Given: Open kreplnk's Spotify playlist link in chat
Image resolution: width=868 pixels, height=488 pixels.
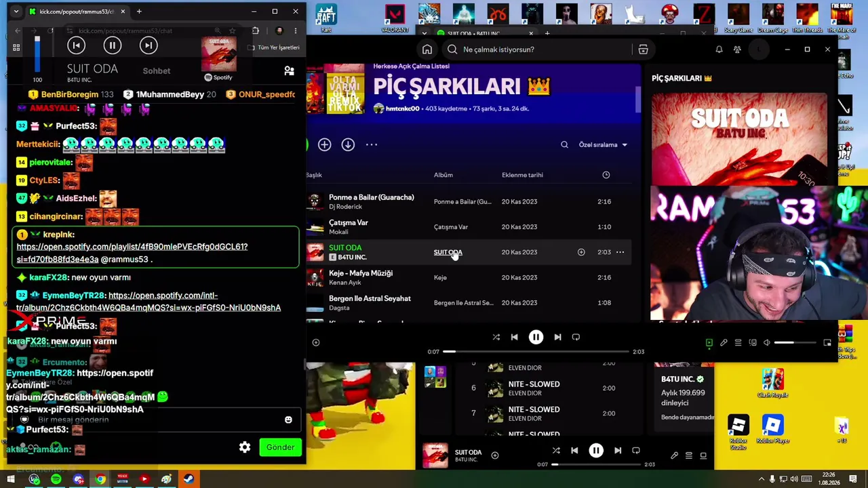Looking at the screenshot, I should click(132, 253).
